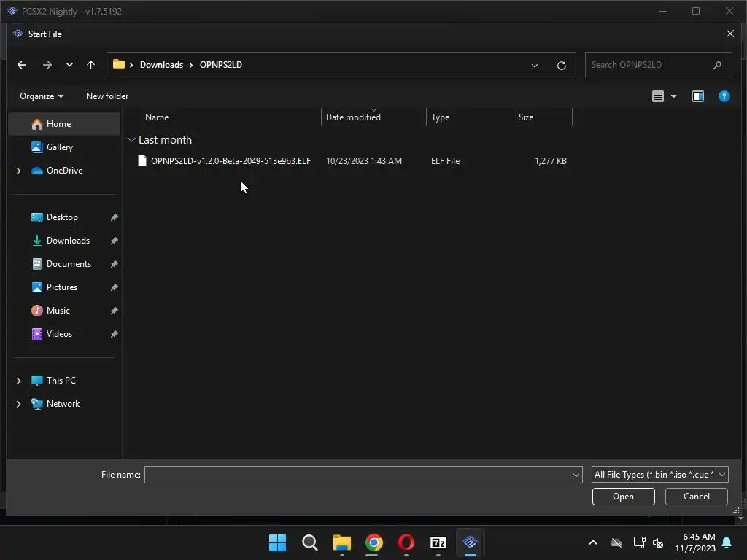This screenshot has width=747, height=560.
Task: Toggle the preview pane
Action: pyautogui.click(x=698, y=96)
